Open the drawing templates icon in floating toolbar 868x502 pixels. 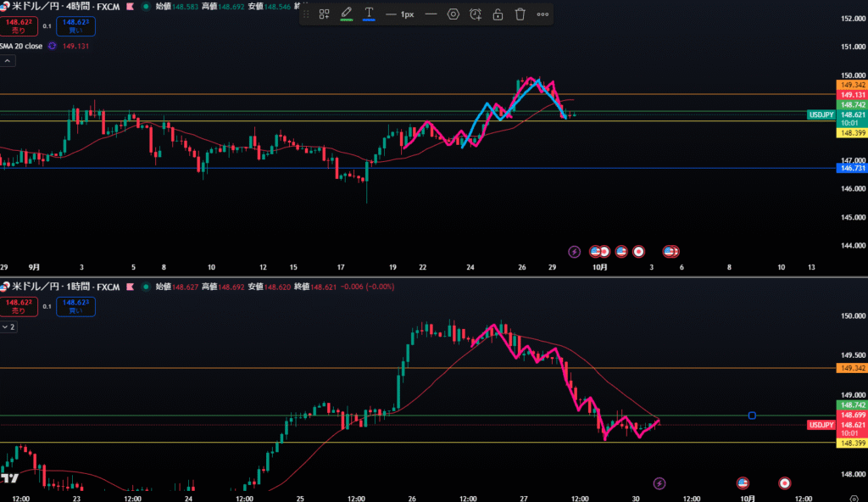click(324, 14)
